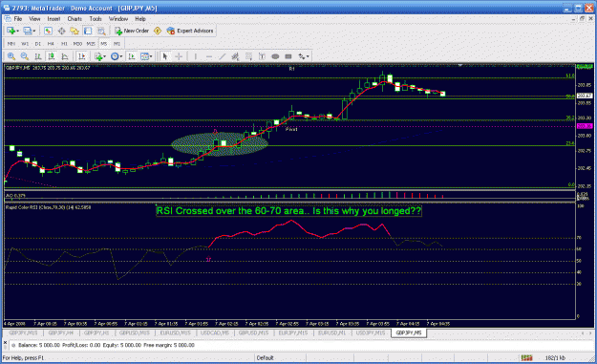The height and width of the screenshot is (364, 597).
Task: Switch chart to H1 timeframe
Action: pos(64,44)
